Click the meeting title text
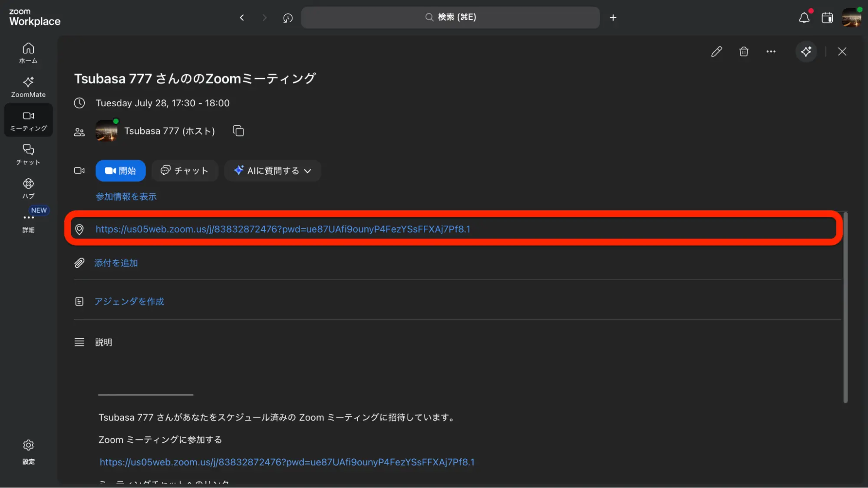The height and width of the screenshot is (488, 868). click(195, 79)
